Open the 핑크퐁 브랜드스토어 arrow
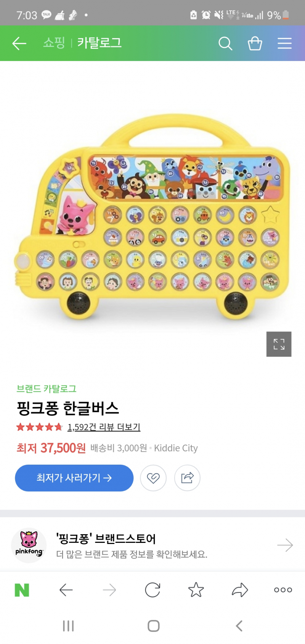 [x=285, y=545]
